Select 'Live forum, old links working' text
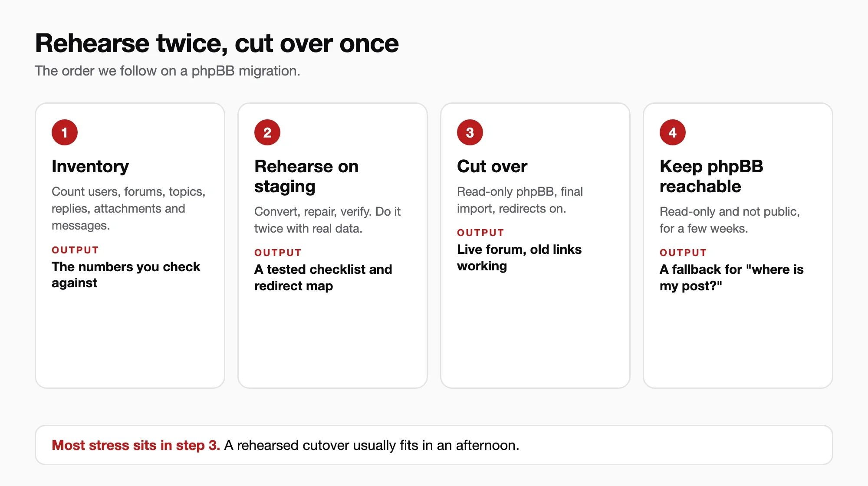This screenshot has height=486, width=868. 519,257
